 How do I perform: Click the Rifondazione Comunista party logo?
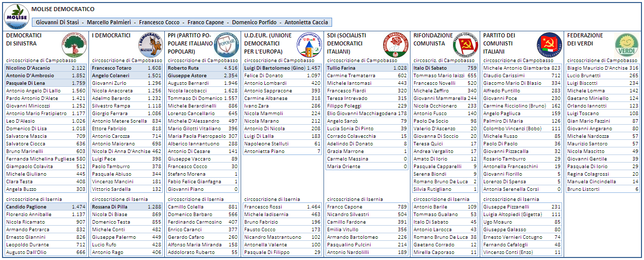click(x=465, y=45)
